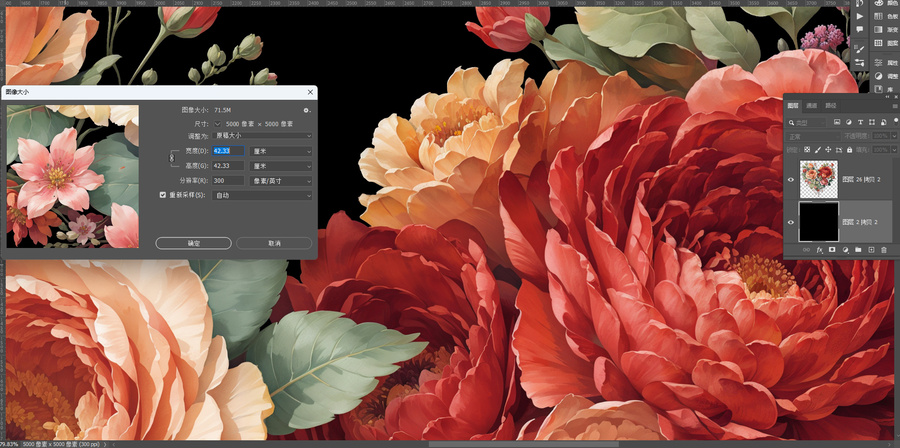
Task: Select the 图层 26 拷贝 2 heart thumbnail
Action: pyautogui.click(x=819, y=179)
